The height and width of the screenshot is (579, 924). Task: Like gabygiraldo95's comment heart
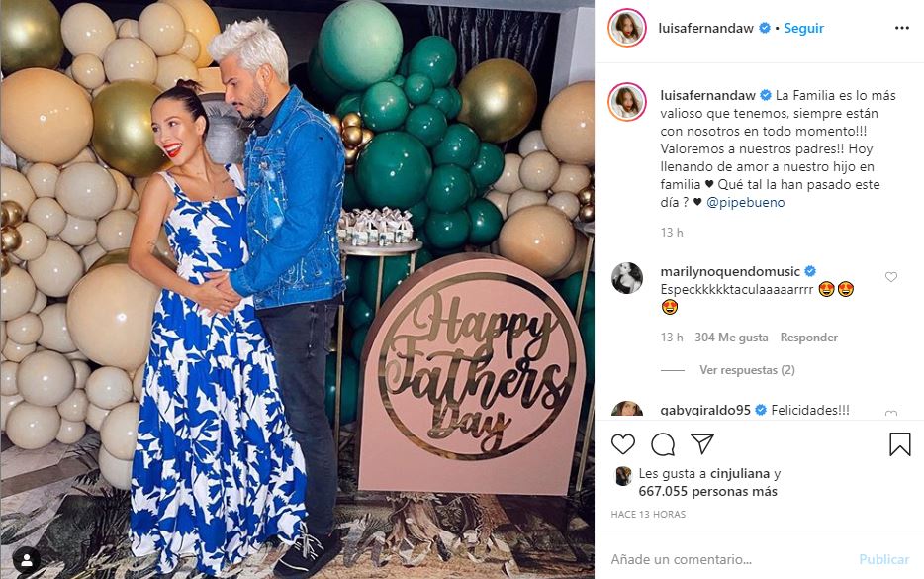(x=891, y=414)
